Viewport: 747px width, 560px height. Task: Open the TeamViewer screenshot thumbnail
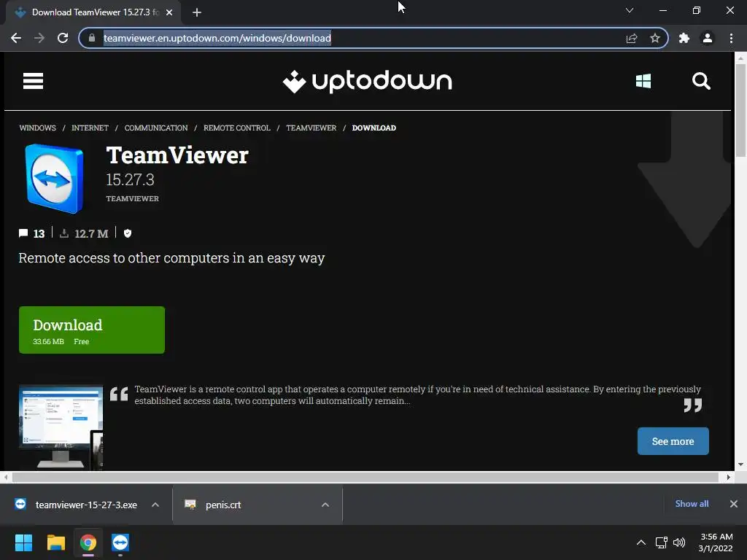(61, 427)
